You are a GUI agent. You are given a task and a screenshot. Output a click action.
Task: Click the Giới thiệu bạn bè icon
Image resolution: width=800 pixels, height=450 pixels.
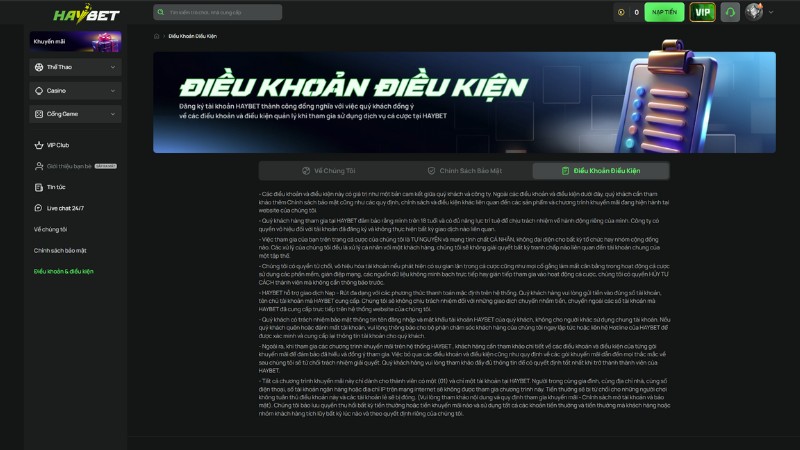39,166
